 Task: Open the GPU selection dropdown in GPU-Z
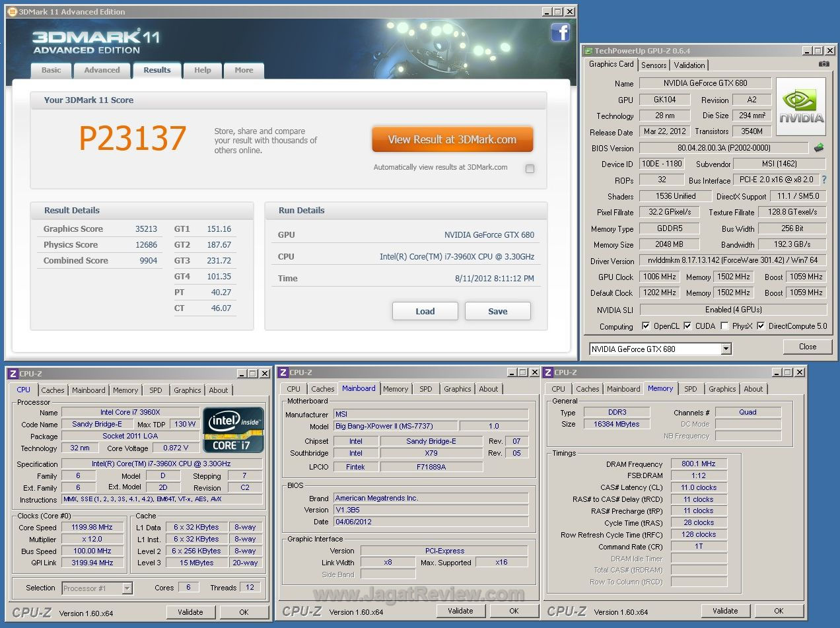(726, 349)
